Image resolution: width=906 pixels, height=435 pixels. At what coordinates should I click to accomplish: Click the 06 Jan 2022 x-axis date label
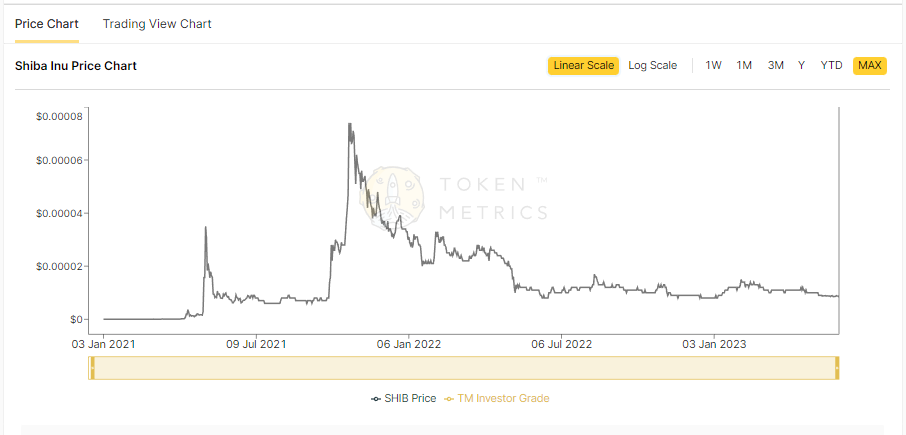409,344
